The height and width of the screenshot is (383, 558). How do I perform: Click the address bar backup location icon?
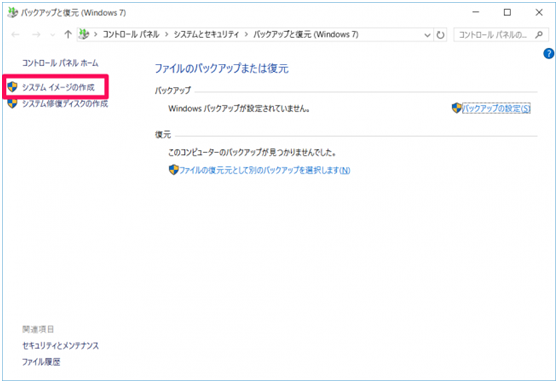84,34
